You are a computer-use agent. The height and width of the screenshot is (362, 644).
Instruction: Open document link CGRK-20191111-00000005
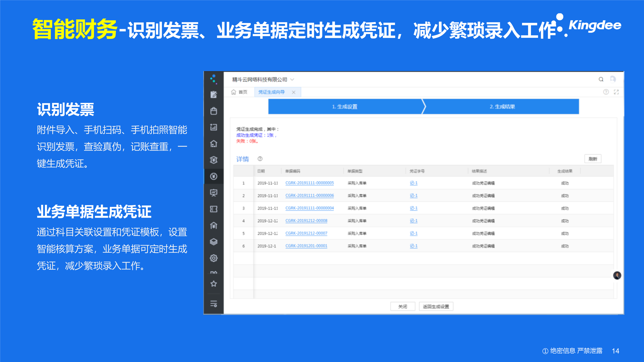(x=309, y=183)
